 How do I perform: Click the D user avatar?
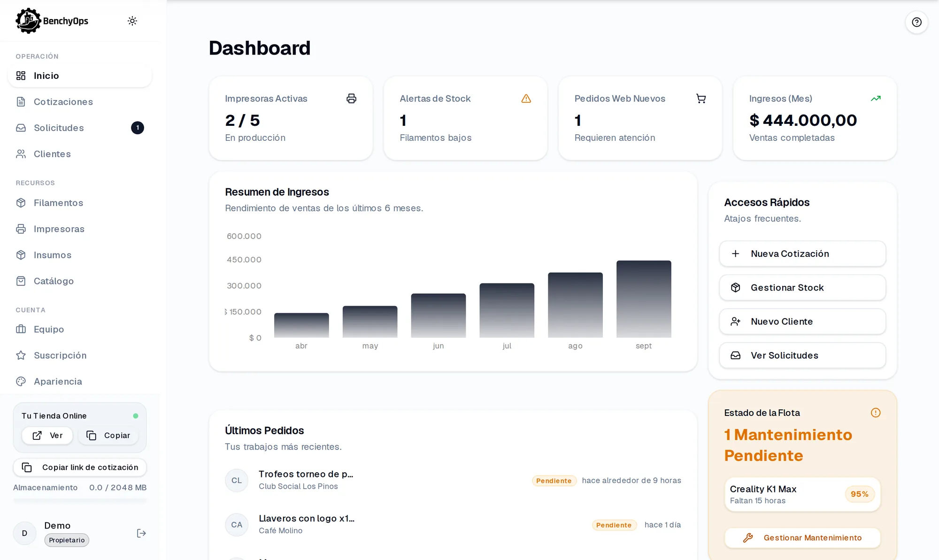pos(24,533)
